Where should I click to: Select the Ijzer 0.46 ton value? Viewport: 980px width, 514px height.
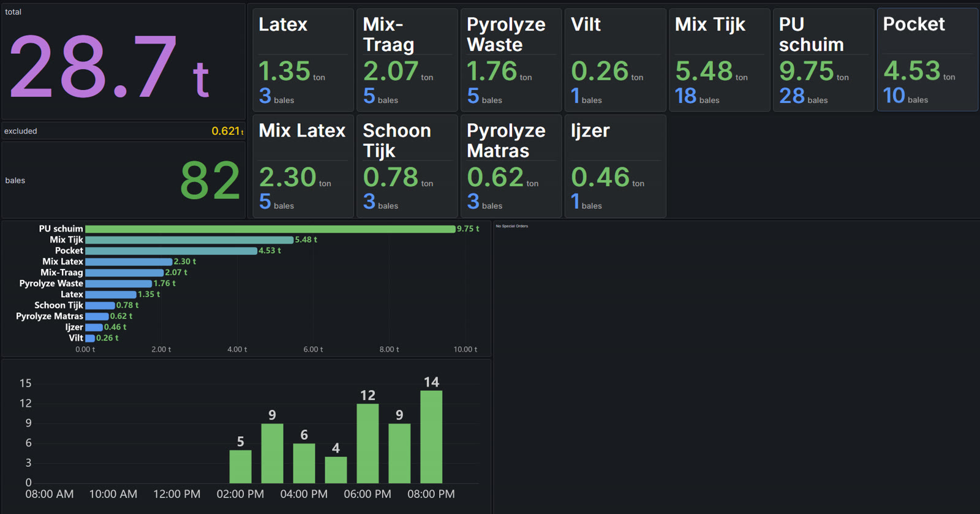pyautogui.click(x=607, y=178)
